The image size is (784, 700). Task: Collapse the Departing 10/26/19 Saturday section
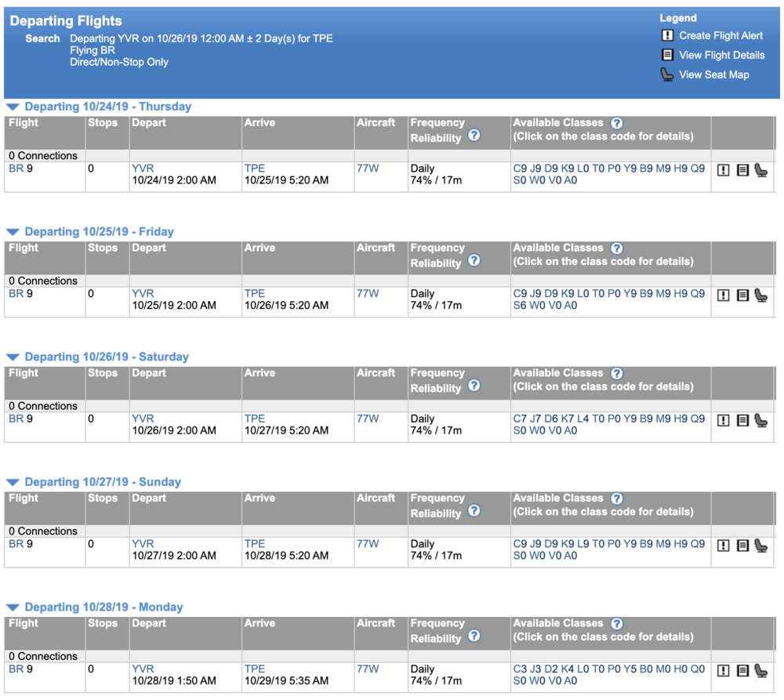(13, 357)
